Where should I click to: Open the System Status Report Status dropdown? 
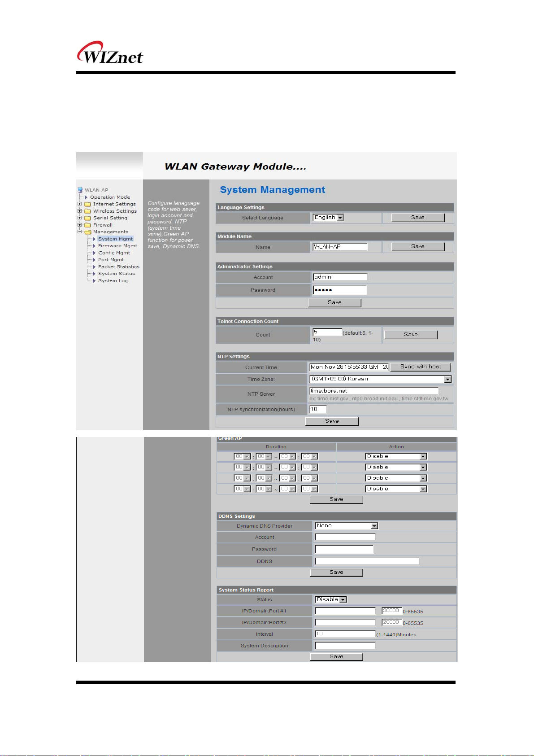[x=331, y=600]
